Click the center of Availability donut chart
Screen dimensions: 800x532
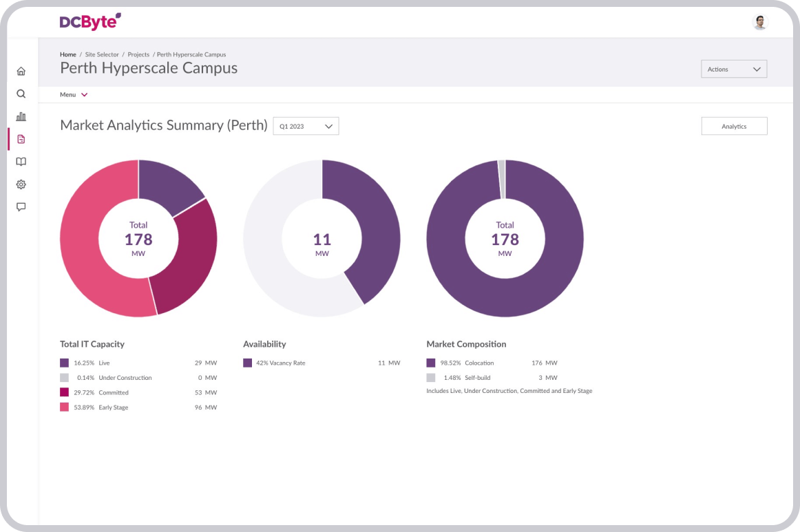point(322,239)
